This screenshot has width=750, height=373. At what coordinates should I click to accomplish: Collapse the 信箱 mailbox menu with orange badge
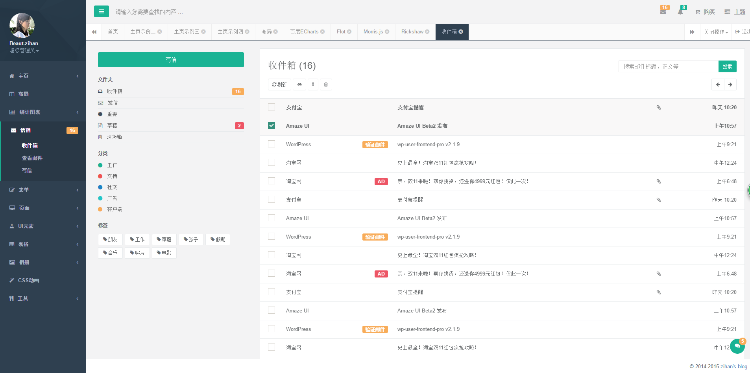click(43, 130)
